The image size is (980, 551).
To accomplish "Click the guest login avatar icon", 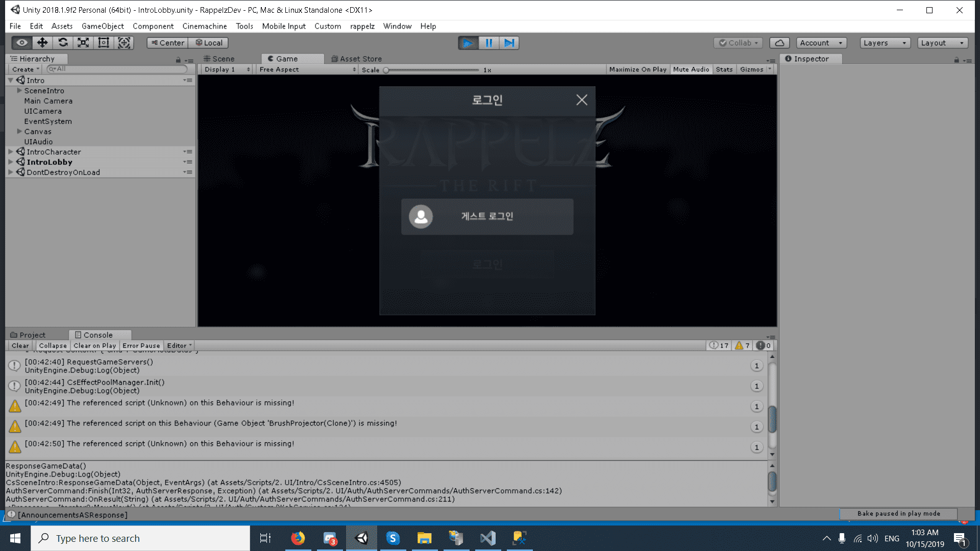I will pyautogui.click(x=421, y=217).
